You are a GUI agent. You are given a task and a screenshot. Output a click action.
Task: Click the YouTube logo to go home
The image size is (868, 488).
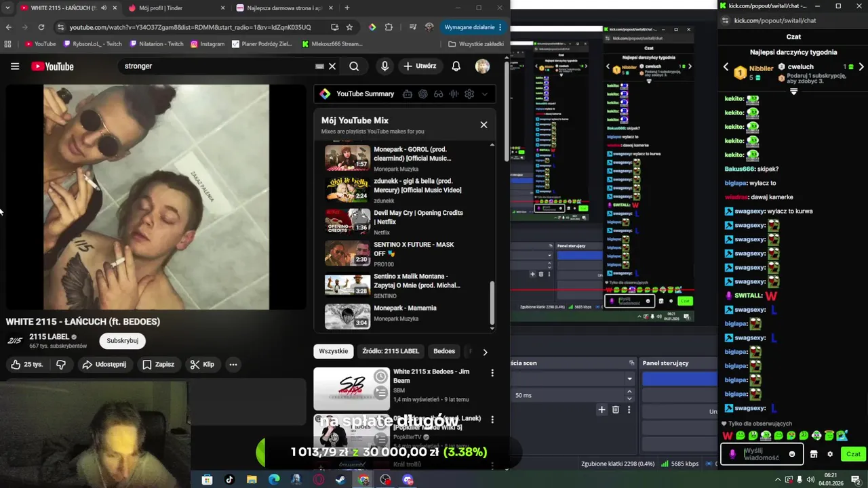[x=52, y=66]
